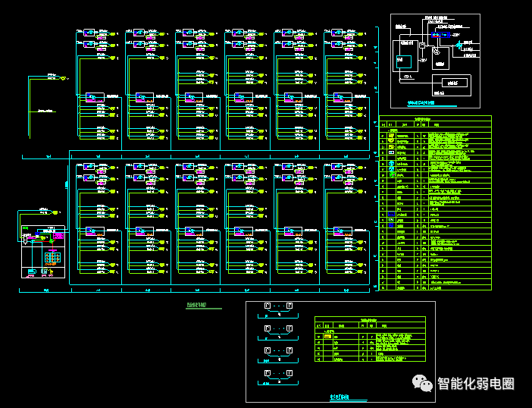Image resolution: width=532 pixels, height=408 pixels.
Task: Select the telephone symbol in control room bottom row
Action: (x=44, y=271)
